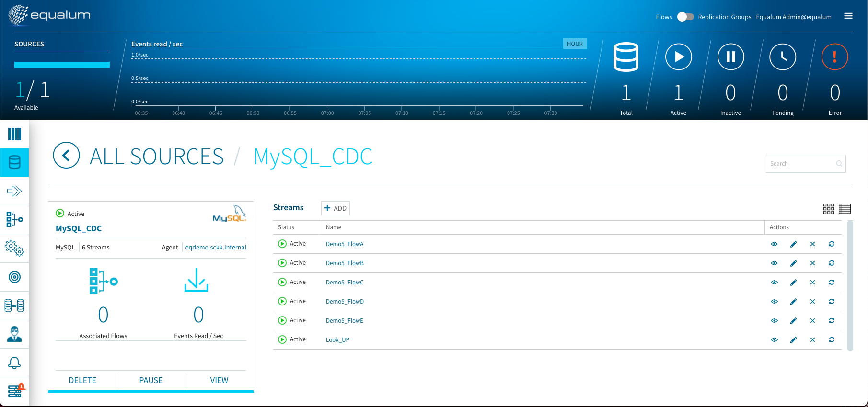
Task: Click the search magnifier icon
Action: click(839, 164)
